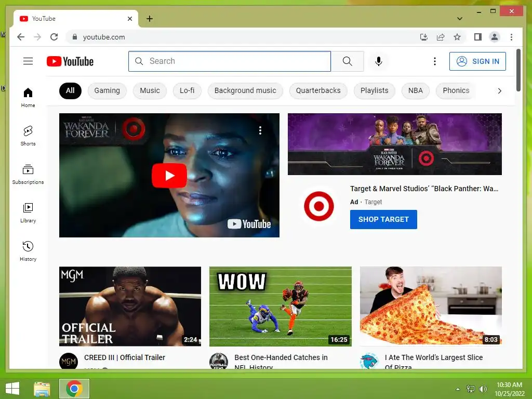This screenshot has width=532, height=399.
Task: View site info via lock icon
Action: (x=75, y=37)
